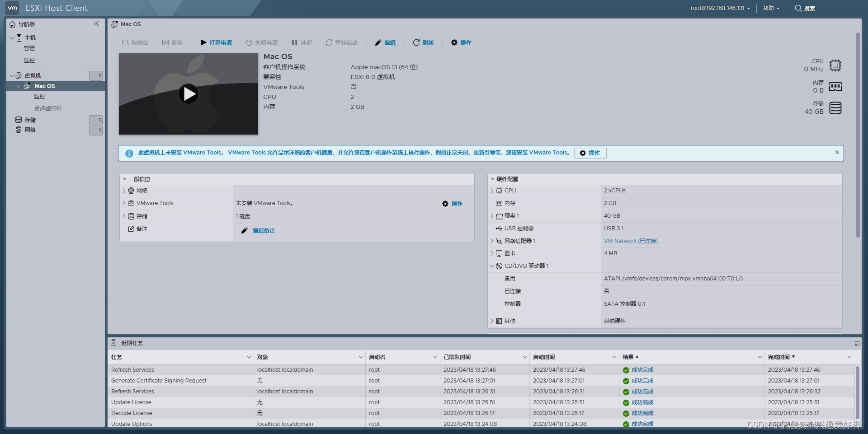Click the power off toolbar item
Viewport: 868px width, 434px height.
click(x=262, y=42)
